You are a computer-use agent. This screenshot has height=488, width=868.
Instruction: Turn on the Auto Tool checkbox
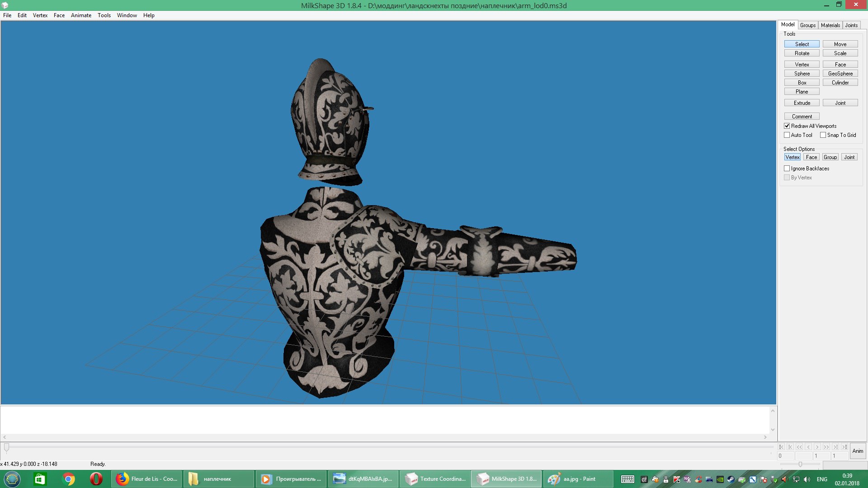pos(787,135)
